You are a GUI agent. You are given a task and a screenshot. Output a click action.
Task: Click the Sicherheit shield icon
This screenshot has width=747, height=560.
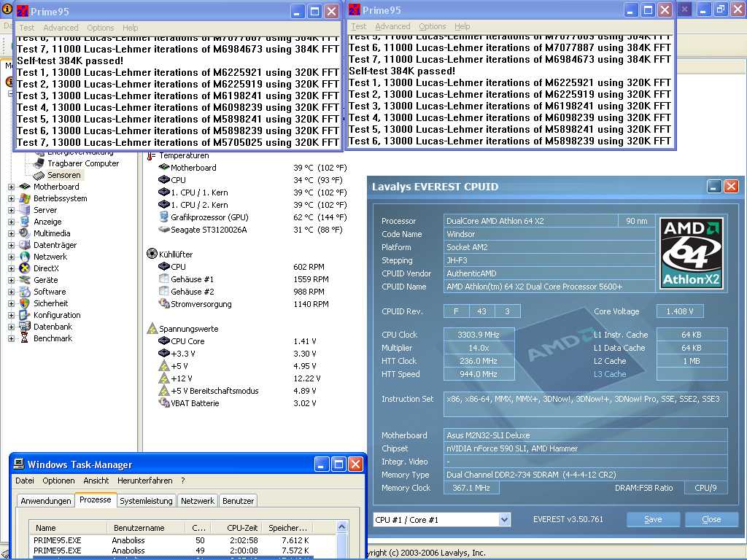click(x=25, y=303)
